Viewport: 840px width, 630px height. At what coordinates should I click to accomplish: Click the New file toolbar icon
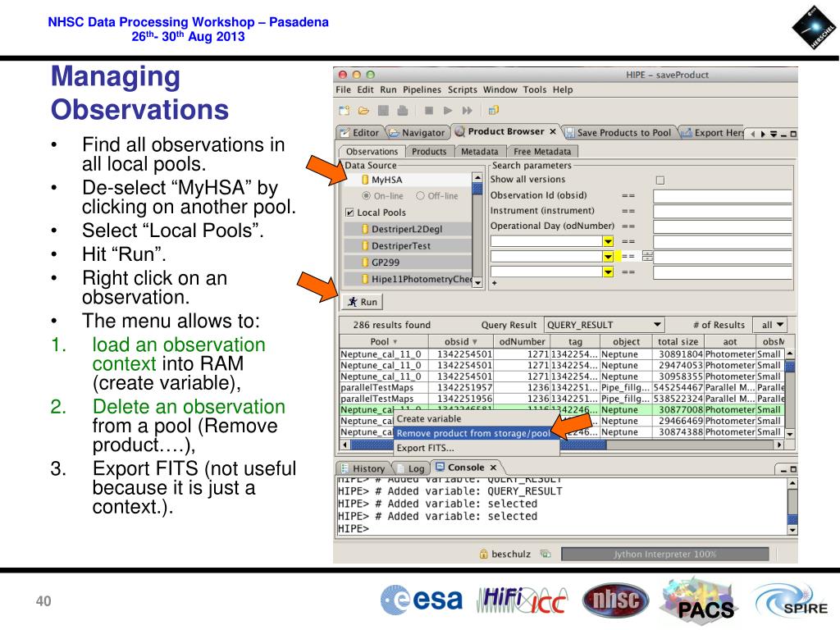tap(345, 111)
